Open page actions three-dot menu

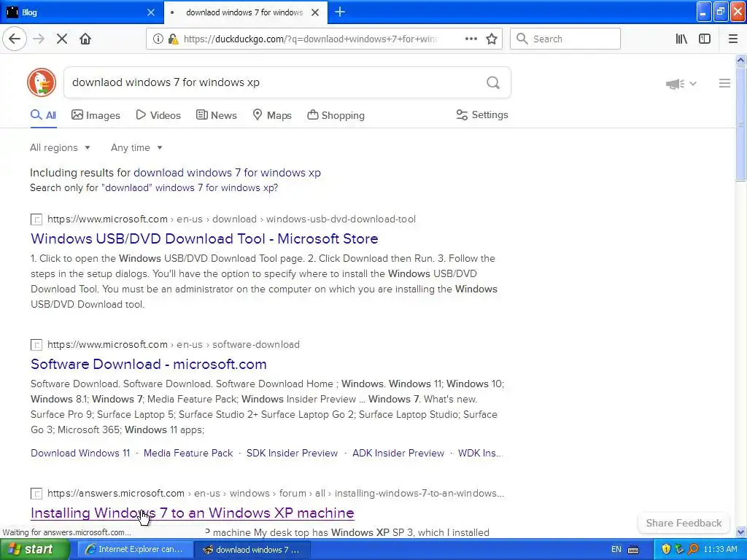[x=471, y=39]
